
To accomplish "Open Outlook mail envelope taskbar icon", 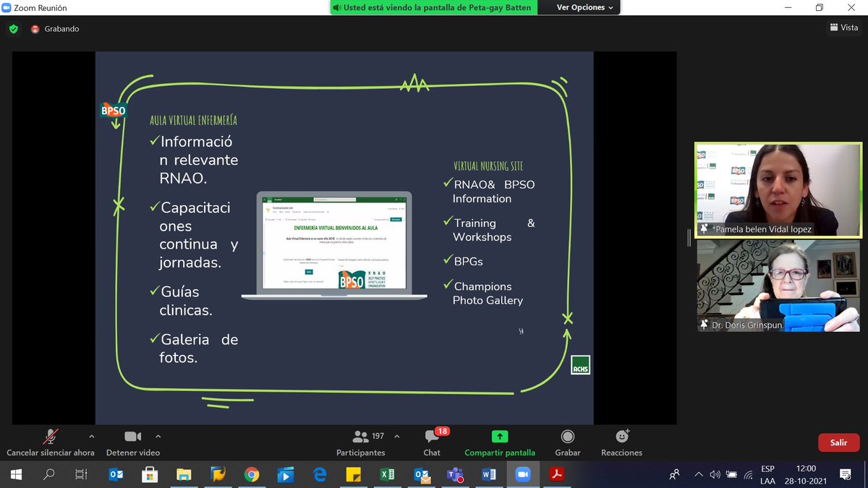I will click(x=422, y=474).
